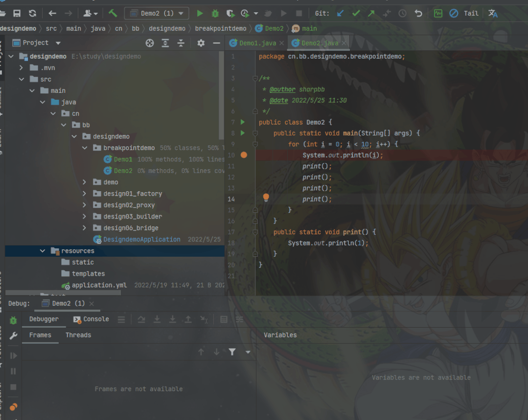Collapse all nodes using the Project panel icon
The height and width of the screenshot is (420, 528).
tap(181, 43)
